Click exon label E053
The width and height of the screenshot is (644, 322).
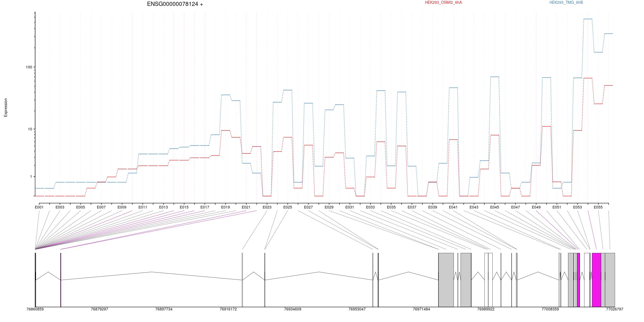tap(577, 207)
